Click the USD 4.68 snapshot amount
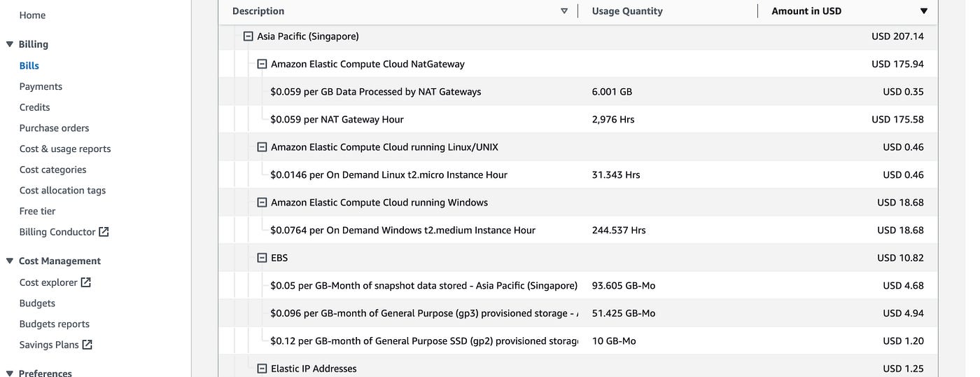980x377 pixels. click(903, 286)
